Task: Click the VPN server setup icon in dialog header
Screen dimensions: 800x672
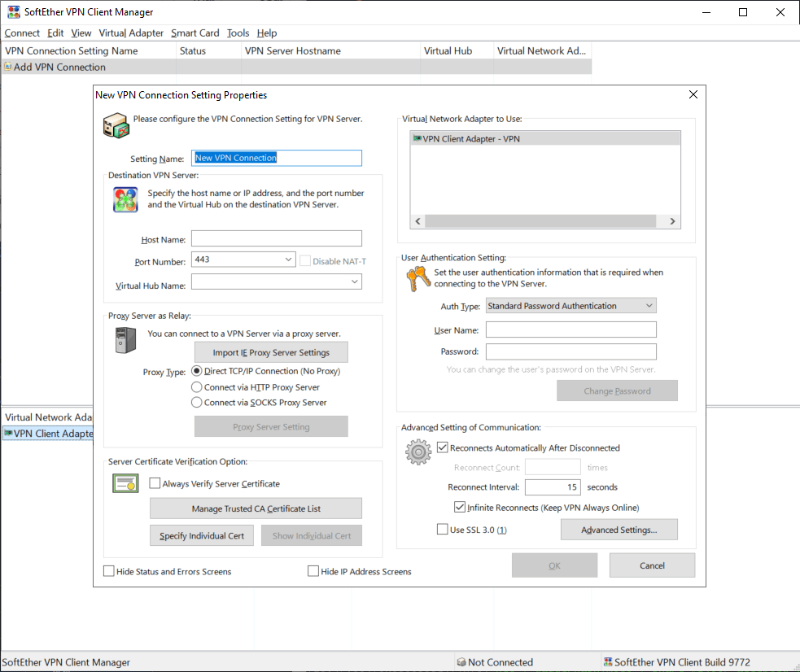Action: click(116, 125)
